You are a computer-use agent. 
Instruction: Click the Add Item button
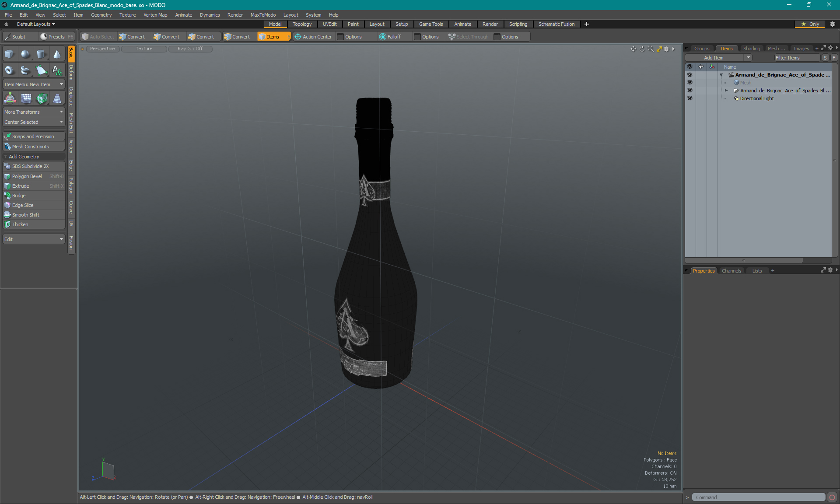click(x=714, y=58)
